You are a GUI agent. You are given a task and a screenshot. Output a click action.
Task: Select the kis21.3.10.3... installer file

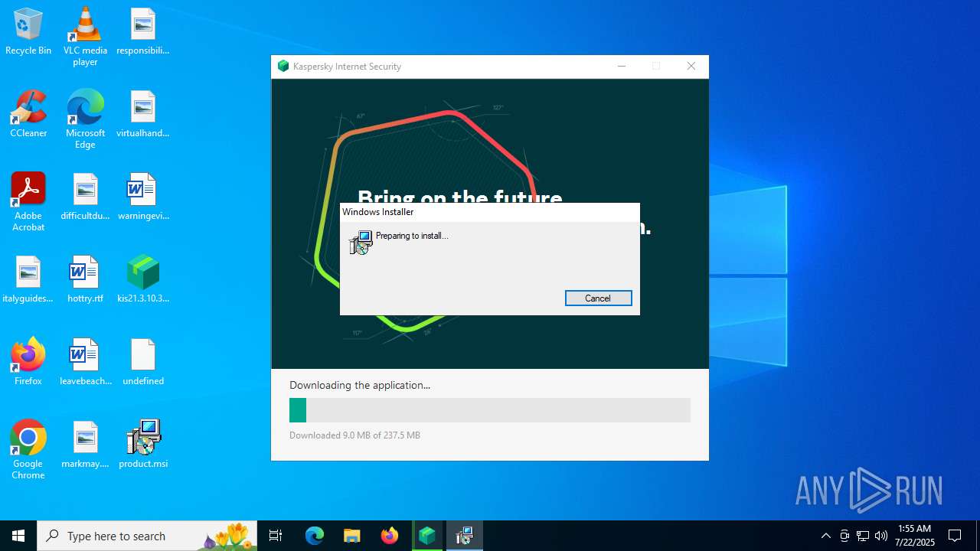143,280
